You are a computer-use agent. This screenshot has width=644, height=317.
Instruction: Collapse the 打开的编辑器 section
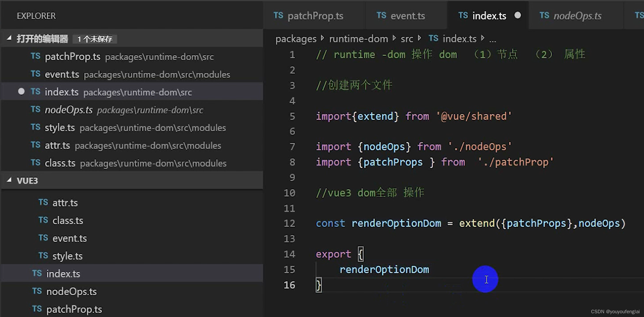[x=9, y=38]
